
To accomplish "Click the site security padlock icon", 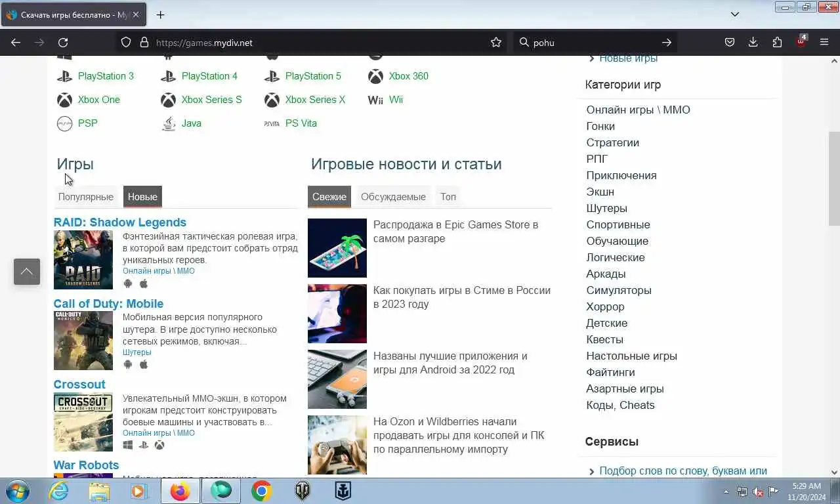I will 144,43.
